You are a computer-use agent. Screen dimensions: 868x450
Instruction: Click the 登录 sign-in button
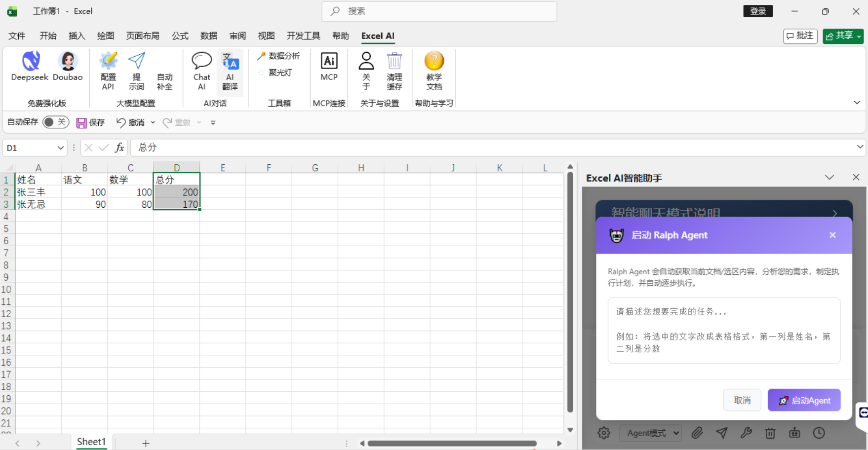(x=758, y=11)
